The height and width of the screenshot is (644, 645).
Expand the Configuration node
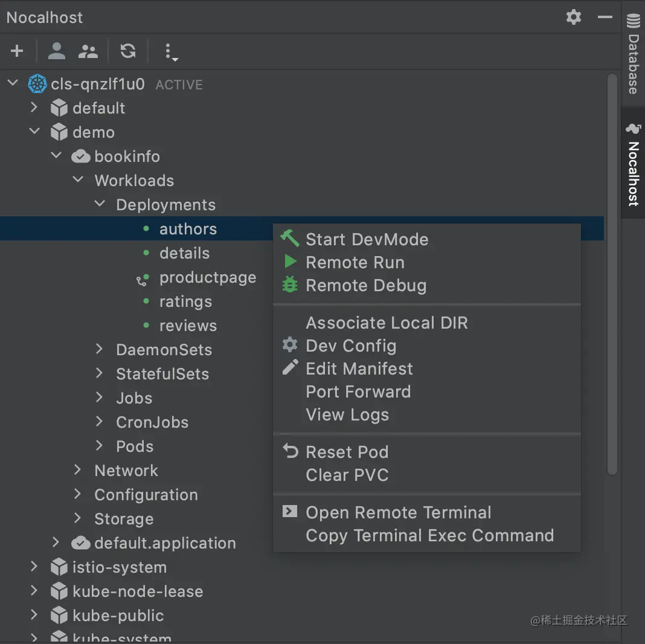(77, 494)
